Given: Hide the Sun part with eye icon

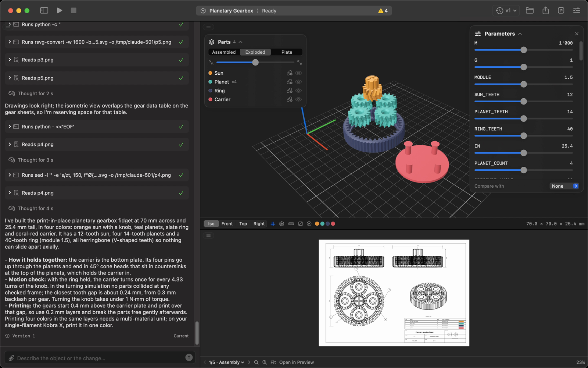Looking at the screenshot, I should coord(298,73).
